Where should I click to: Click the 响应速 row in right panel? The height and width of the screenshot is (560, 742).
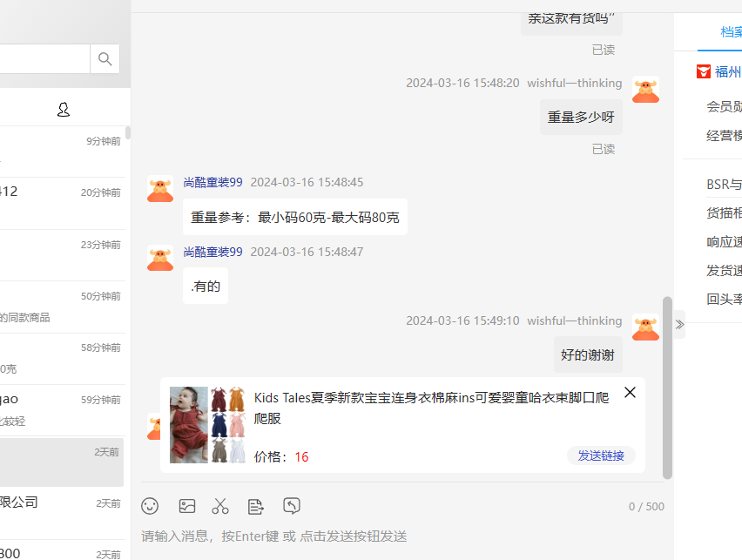[724, 242]
